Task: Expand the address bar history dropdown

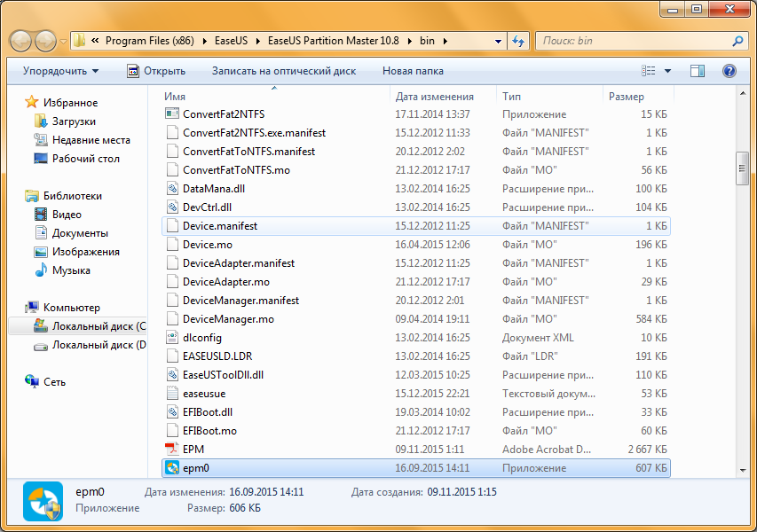Action: pyautogui.click(x=498, y=41)
